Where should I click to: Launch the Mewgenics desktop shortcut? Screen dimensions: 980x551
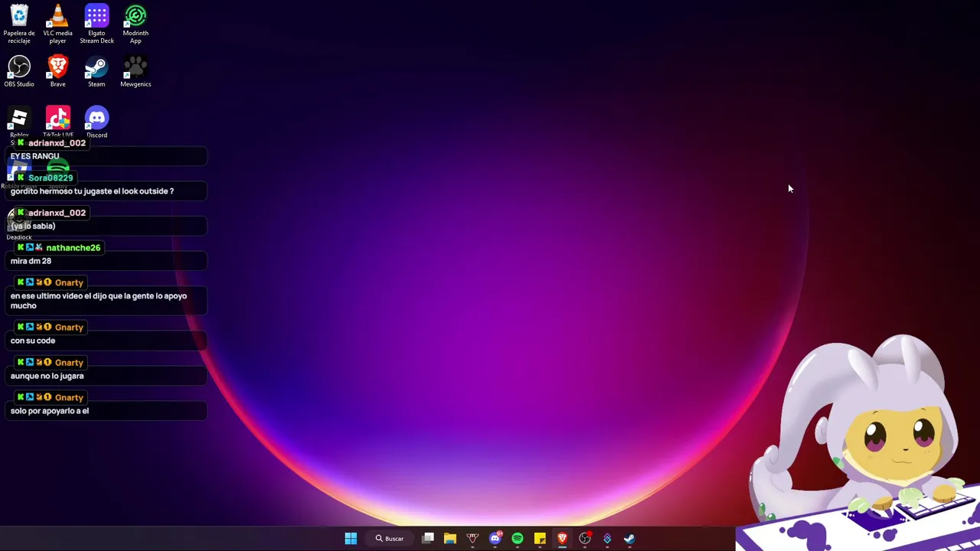[136, 72]
